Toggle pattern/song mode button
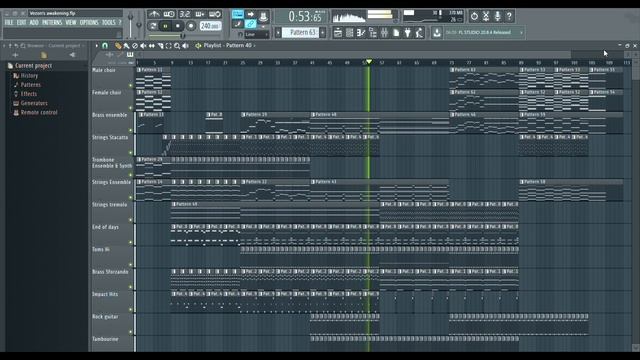This screenshot has width=640, height=360. click(x=153, y=26)
